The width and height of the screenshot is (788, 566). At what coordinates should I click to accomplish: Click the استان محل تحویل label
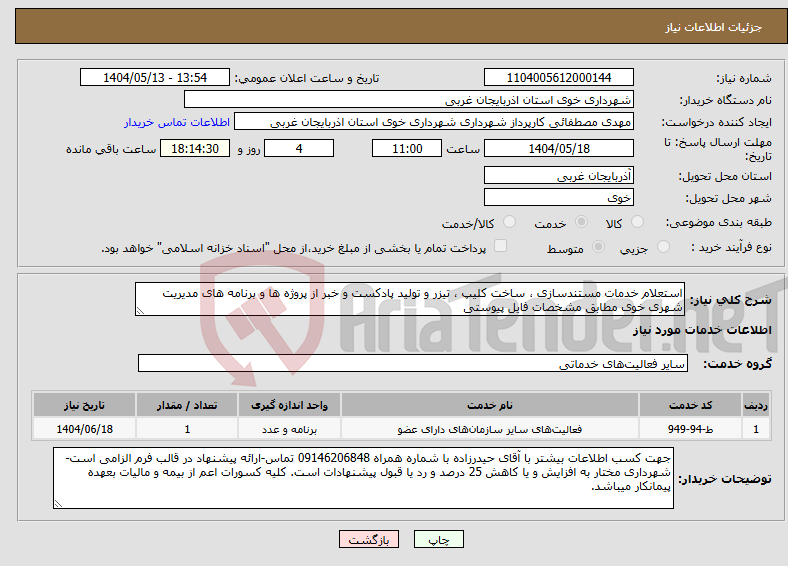coord(725,176)
